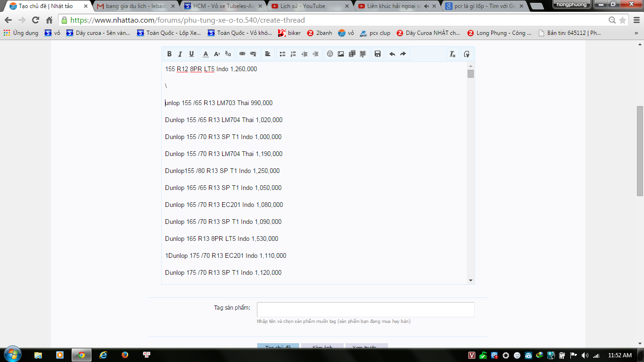Open the Chrome menu (hamburger icon)

(636, 20)
